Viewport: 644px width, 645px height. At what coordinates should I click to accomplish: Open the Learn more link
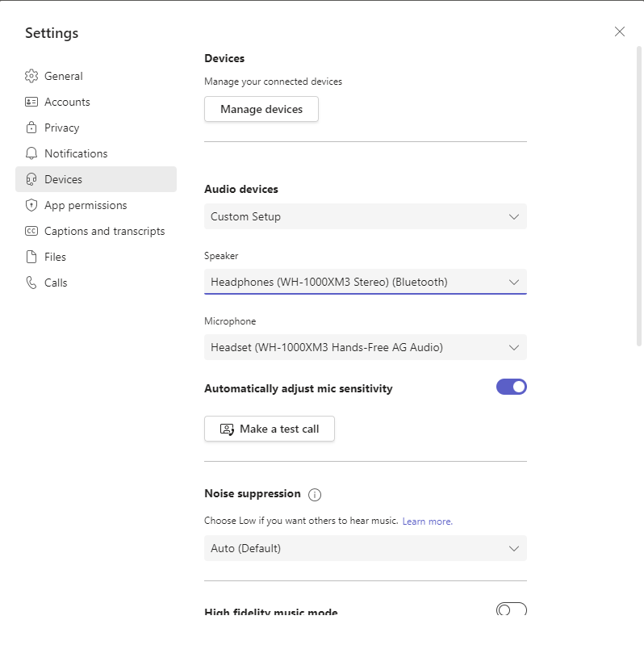[x=427, y=521]
